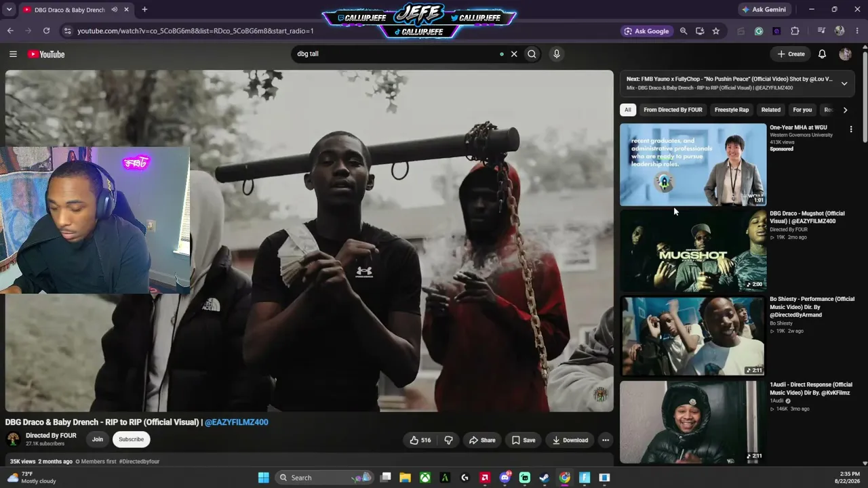This screenshot has width=868, height=488.
Task: Open the Chrome extensions puzzle menu
Action: click(x=795, y=30)
